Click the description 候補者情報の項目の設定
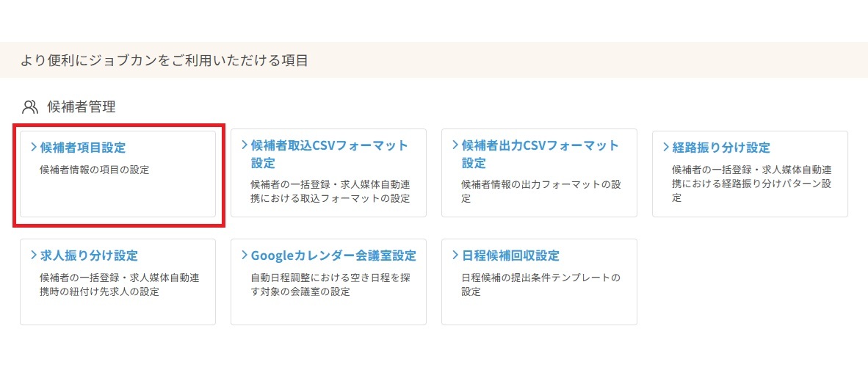Screen dimensions: 868x384 tap(94, 170)
